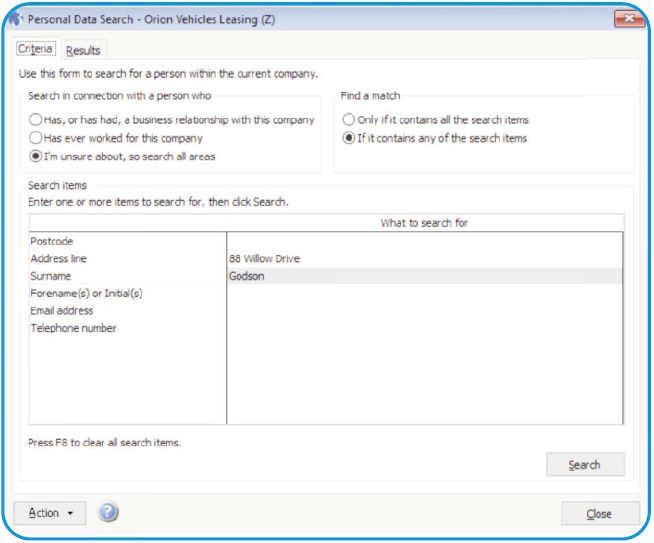Image resolution: width=654 pixels, height=543 pixels.
Task: Click the Forename(s) or Initial(s) value field
Action: pos(424,293)
